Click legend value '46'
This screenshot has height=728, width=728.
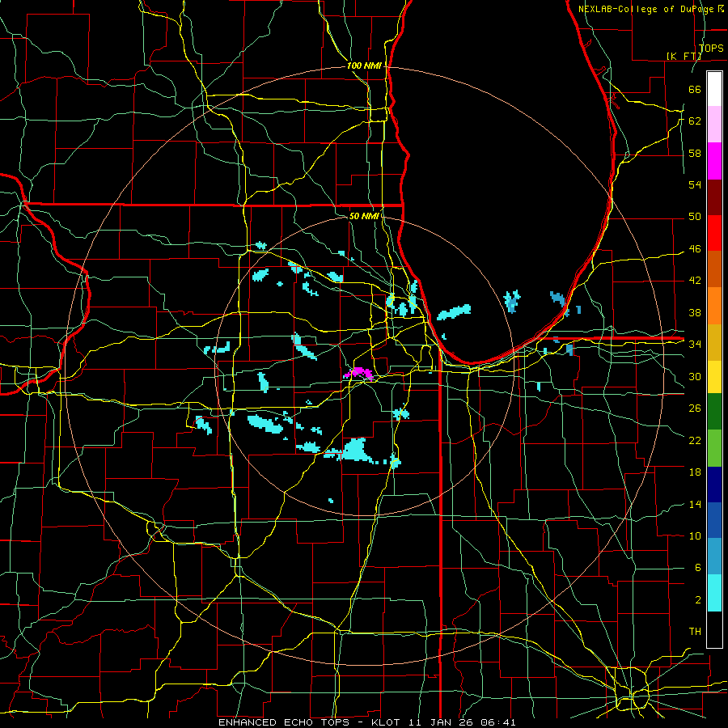(695, 249)
